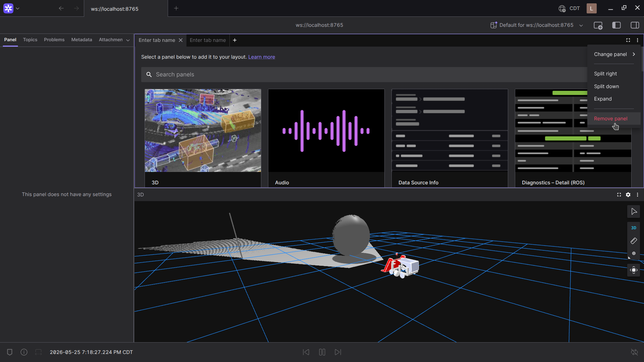
Task: Click the publish click tool icon
Action: 634,253
